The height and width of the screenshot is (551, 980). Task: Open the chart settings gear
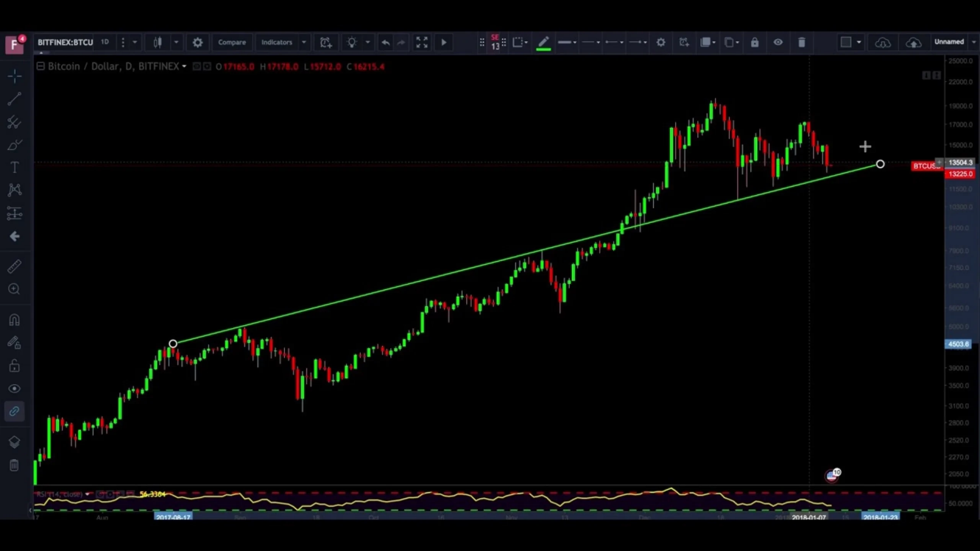pos(197,43)
